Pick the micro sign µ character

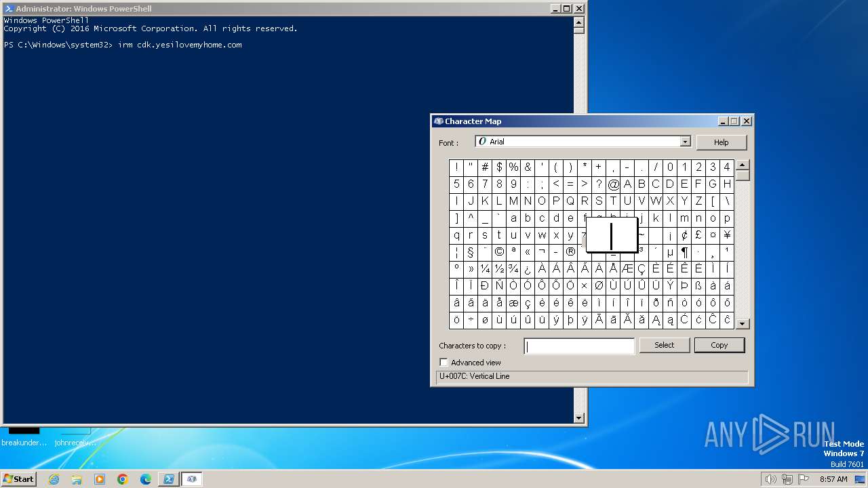click(x=670, y=252)
